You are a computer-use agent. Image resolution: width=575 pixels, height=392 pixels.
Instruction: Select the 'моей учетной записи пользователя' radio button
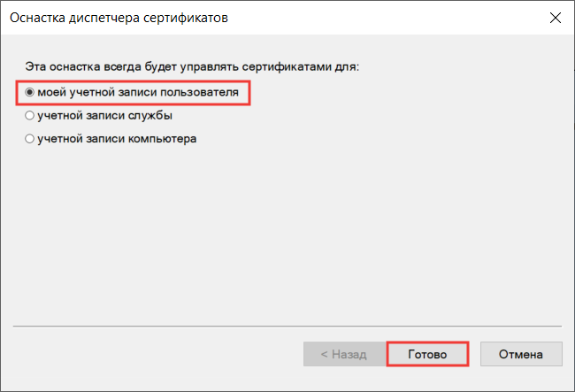click(x=132, y=92)
